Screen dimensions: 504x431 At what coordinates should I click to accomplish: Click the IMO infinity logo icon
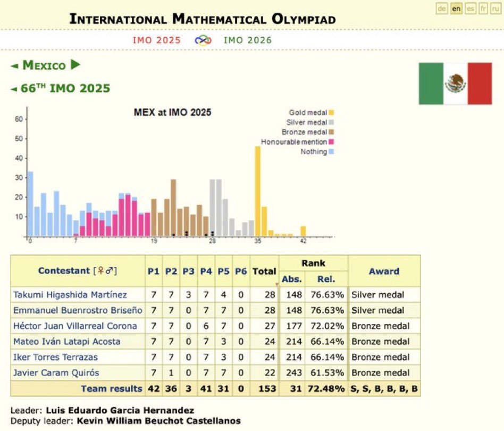[x=203, y=40]
